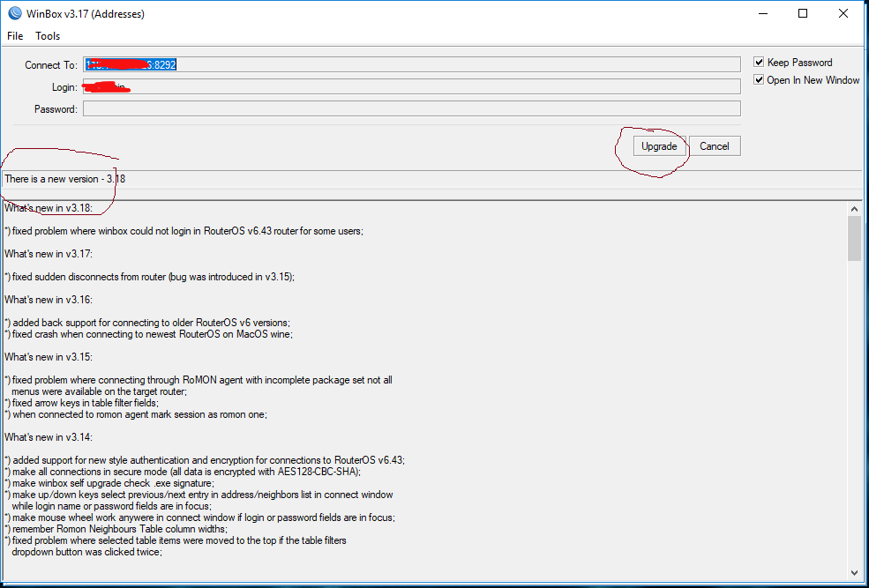Minimize the WinBox window
The image size is (869, 588).
pos(763,13)
